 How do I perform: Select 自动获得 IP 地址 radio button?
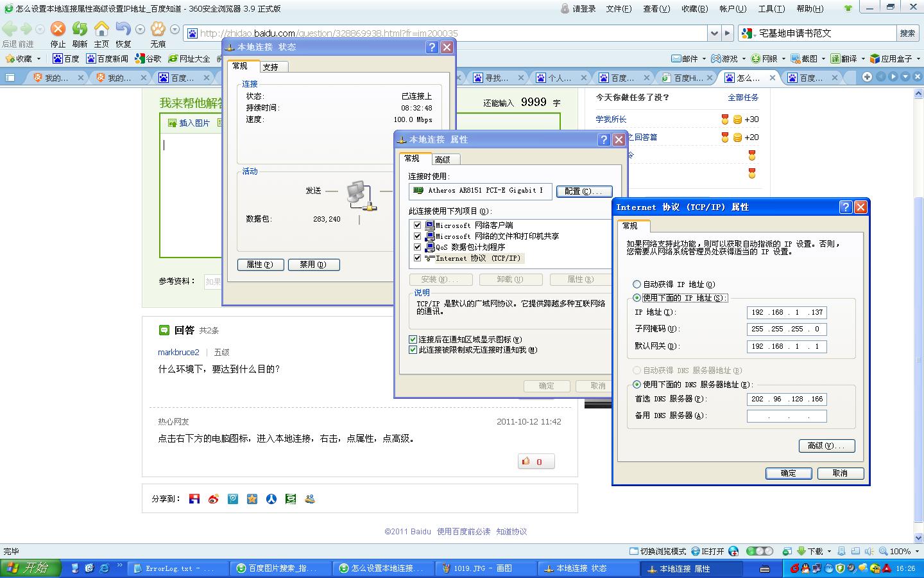click(x=637, y=284)
